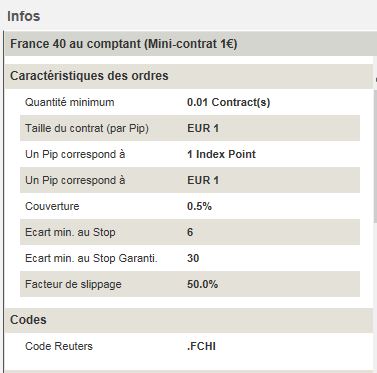Select the .FCHI Reuters code
Screen dimensions: 377x373
[201, 346]
